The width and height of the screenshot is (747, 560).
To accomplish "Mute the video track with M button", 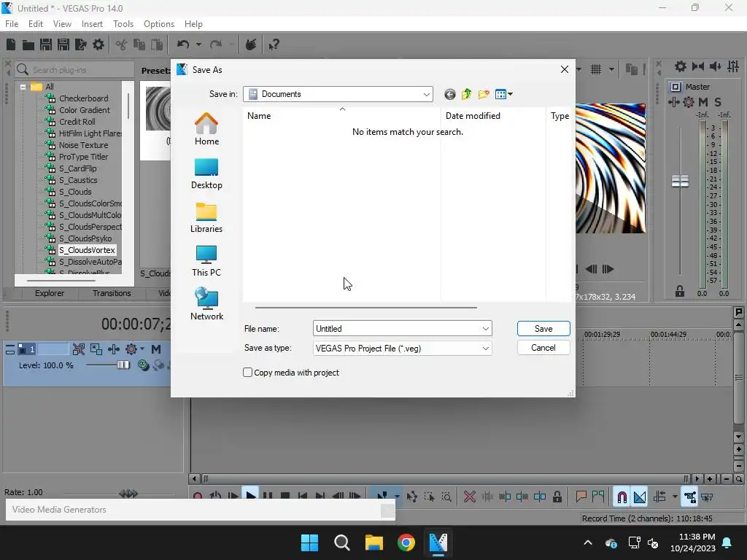I will pyautogui.click(x=156, y=349).
